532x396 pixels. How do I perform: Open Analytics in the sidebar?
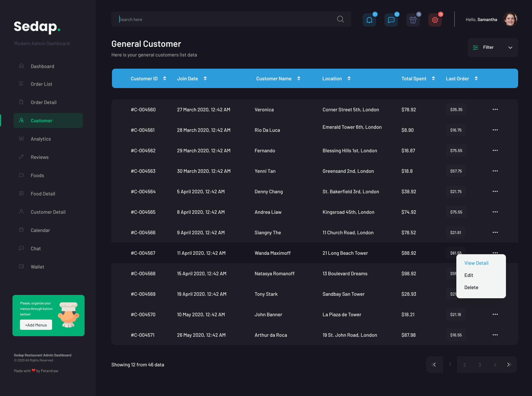(41, 139)
